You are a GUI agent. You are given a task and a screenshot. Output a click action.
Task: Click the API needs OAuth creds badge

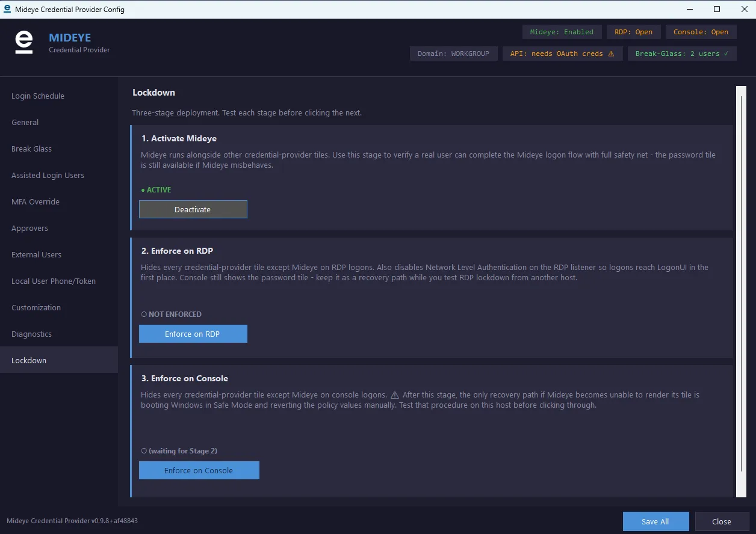562,54
